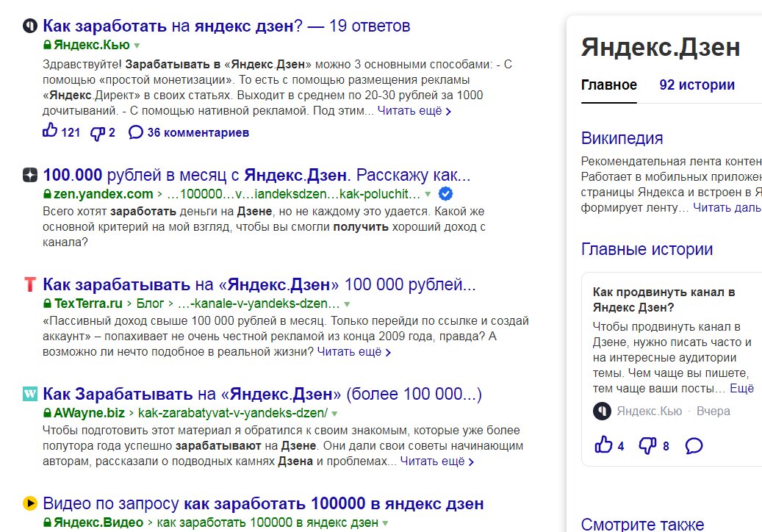Click the Яндекс.Видео site link
The height and width of the screenshot is (532, 762).
(x=98, y=522)
